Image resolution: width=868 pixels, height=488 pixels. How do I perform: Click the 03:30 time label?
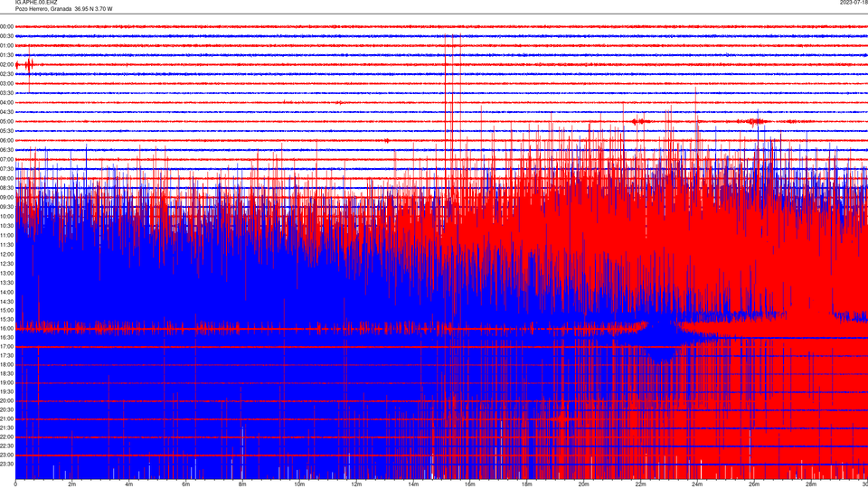[6, 93]
